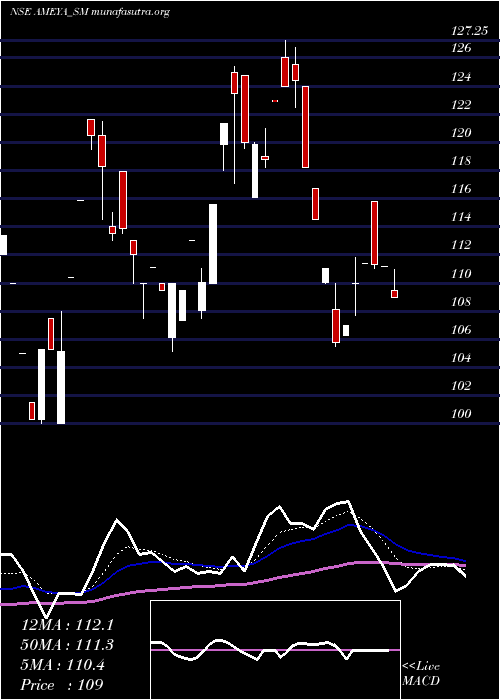Image resolution: width=500 pixels, height=700 pixels.
Task: Select the 126 price axis label
Action: tap(461, 48)
